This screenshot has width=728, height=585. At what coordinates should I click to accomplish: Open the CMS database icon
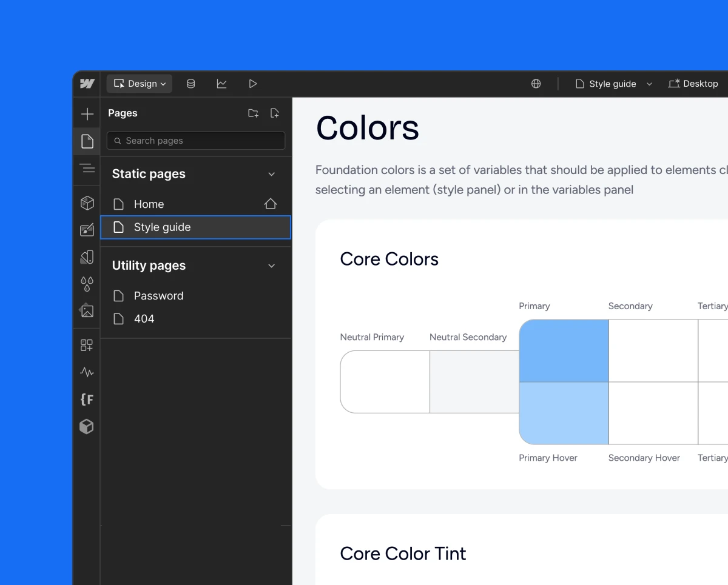(190, 84)
